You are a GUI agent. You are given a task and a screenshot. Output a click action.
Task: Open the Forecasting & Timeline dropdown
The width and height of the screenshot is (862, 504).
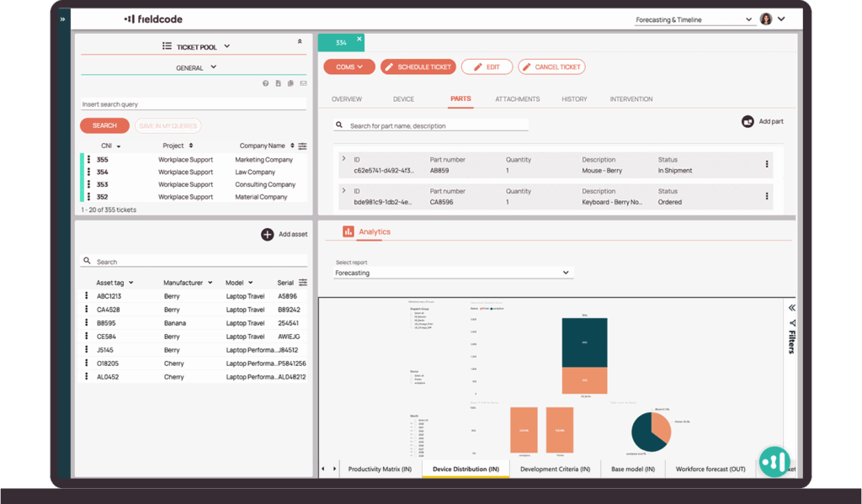click(694, 20)
